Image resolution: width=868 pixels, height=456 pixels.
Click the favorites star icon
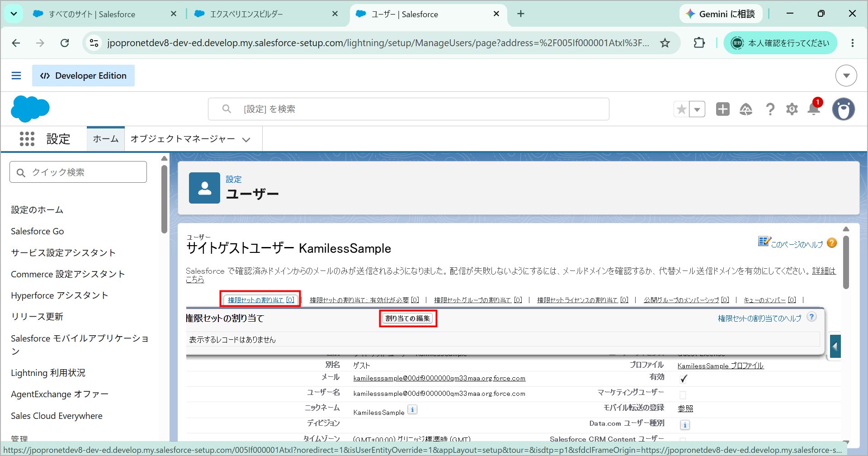pos(682,109)
